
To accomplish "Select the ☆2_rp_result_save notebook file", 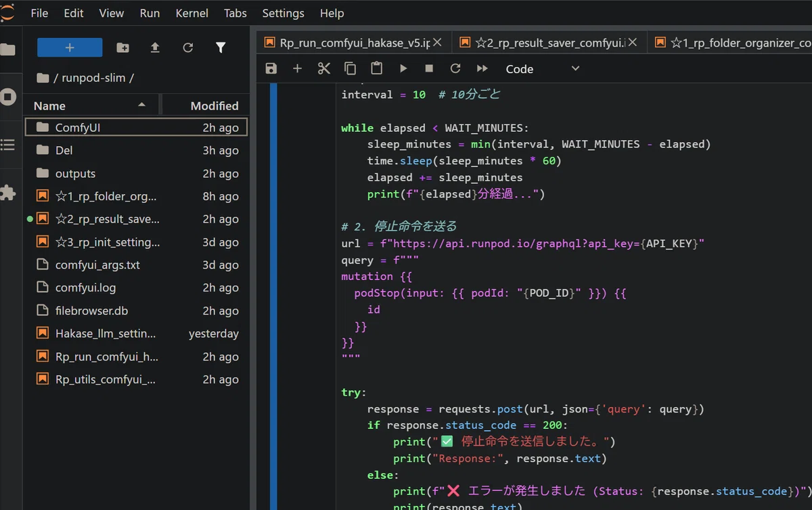I will point(136,219).
